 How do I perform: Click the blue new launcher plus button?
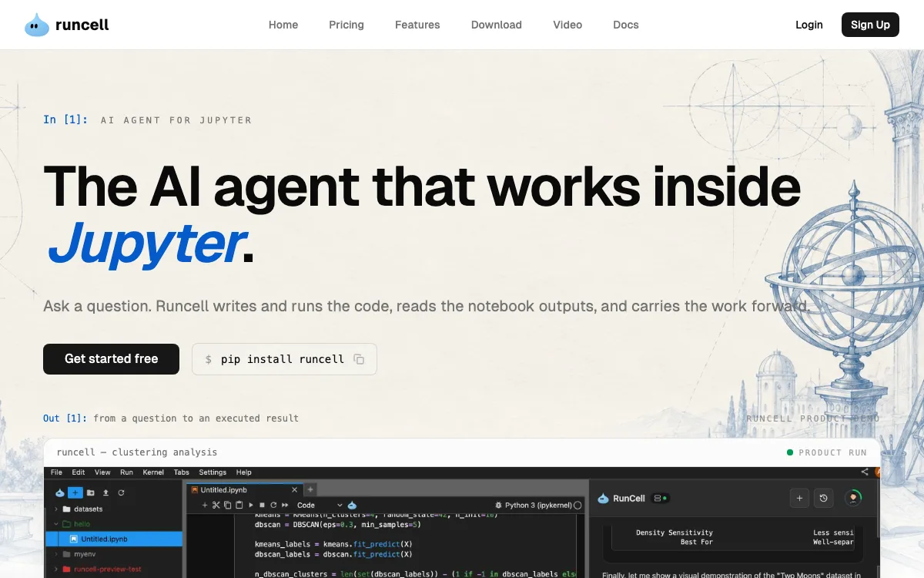75,493
